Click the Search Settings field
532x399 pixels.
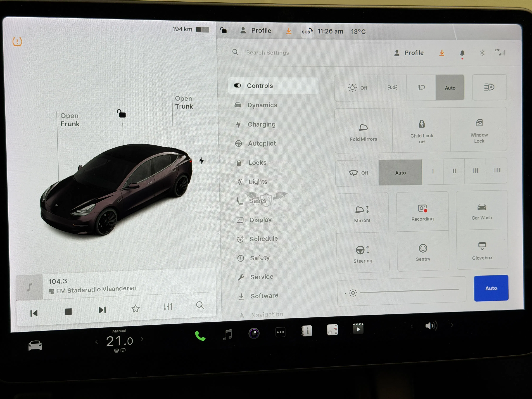[x=267, y=53]
